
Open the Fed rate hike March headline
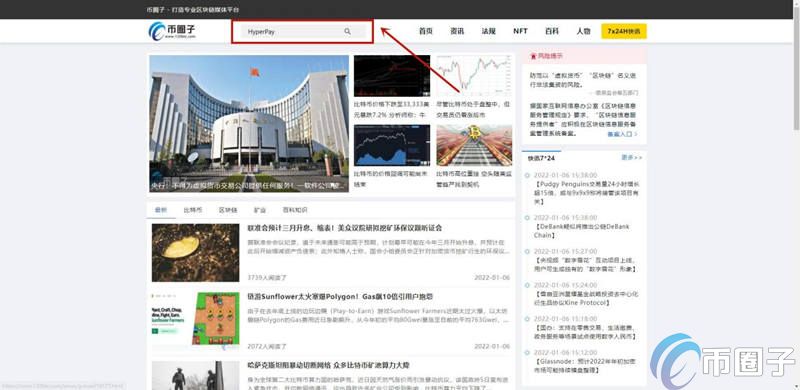point(344,228)
